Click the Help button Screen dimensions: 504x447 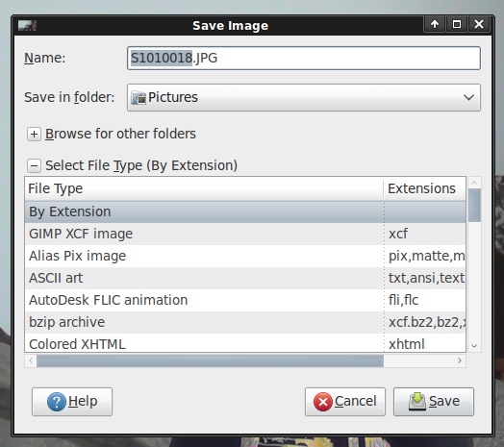click(72, 402)
